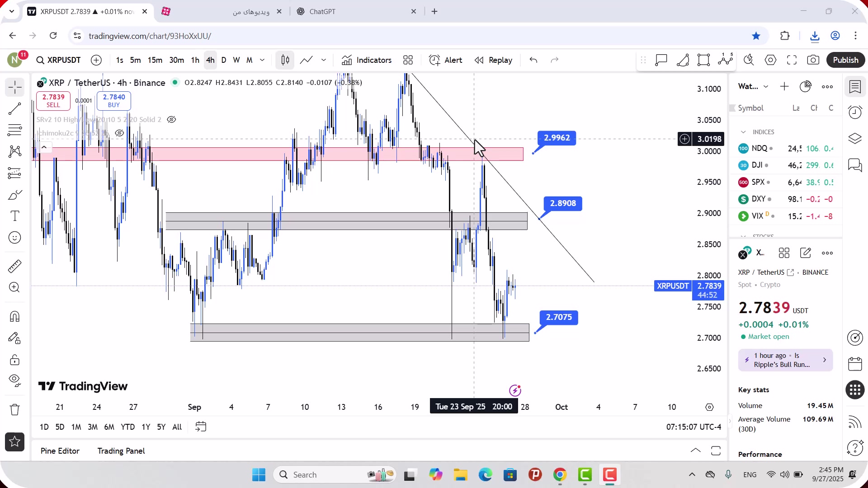Add a symbol to the watchlist
868x488 pixels.
click(784, 86)
